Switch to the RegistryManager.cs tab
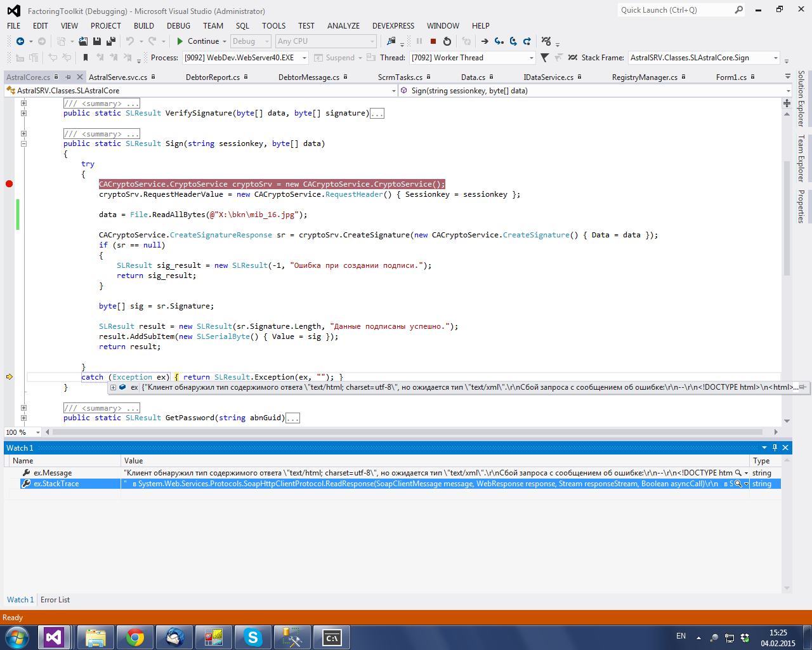 [645, 77]
